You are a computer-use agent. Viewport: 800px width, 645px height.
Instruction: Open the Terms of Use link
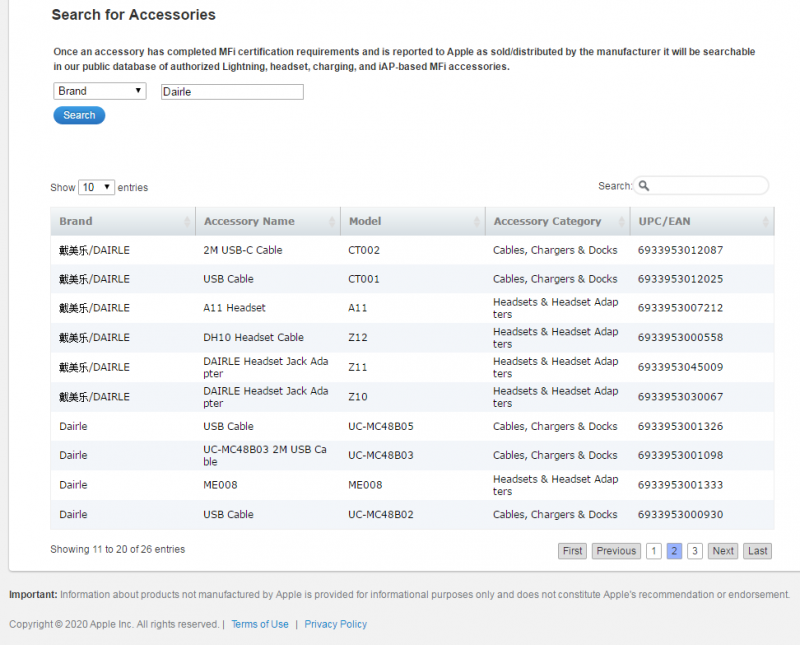click(260, 624)
